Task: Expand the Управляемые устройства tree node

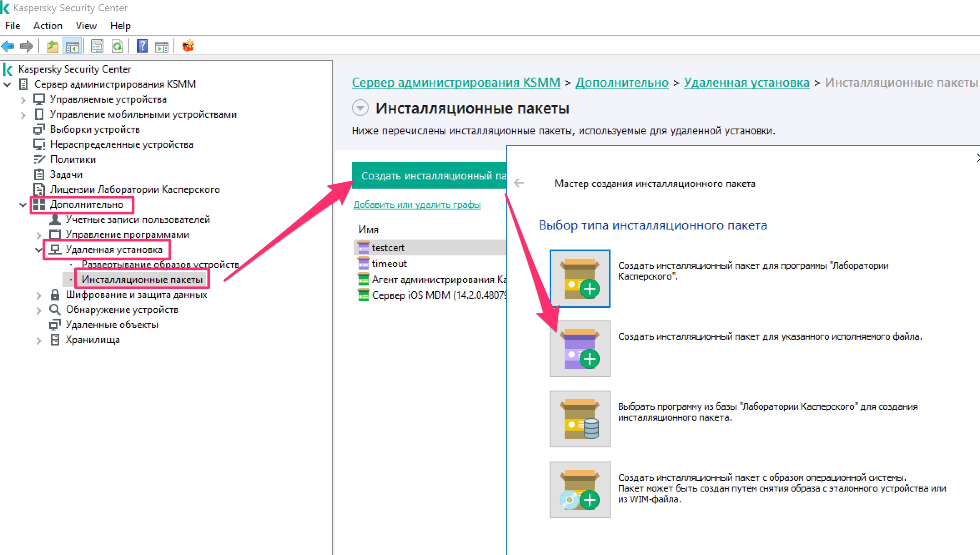Action: 23,100
